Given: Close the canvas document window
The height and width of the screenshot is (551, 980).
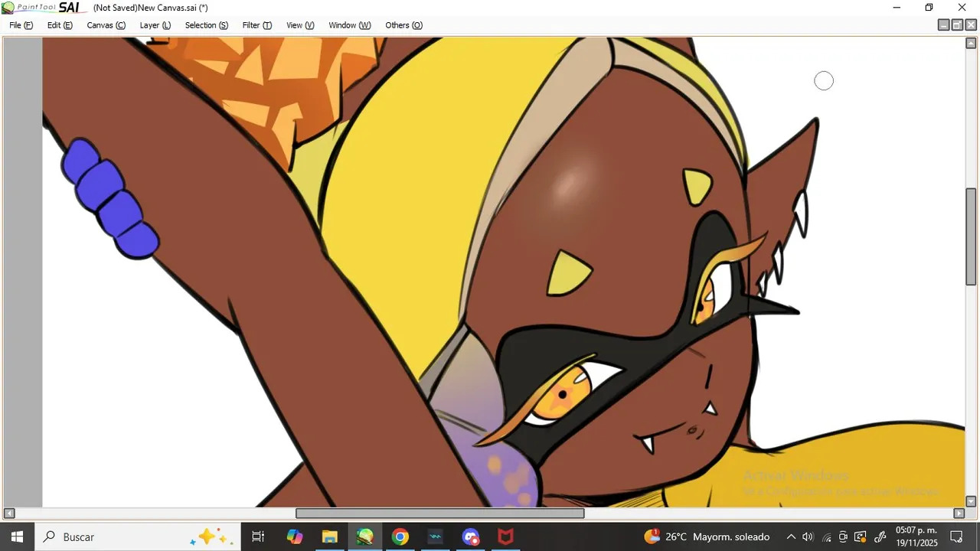Looking at the screenshot, I should tap(971, 25).
